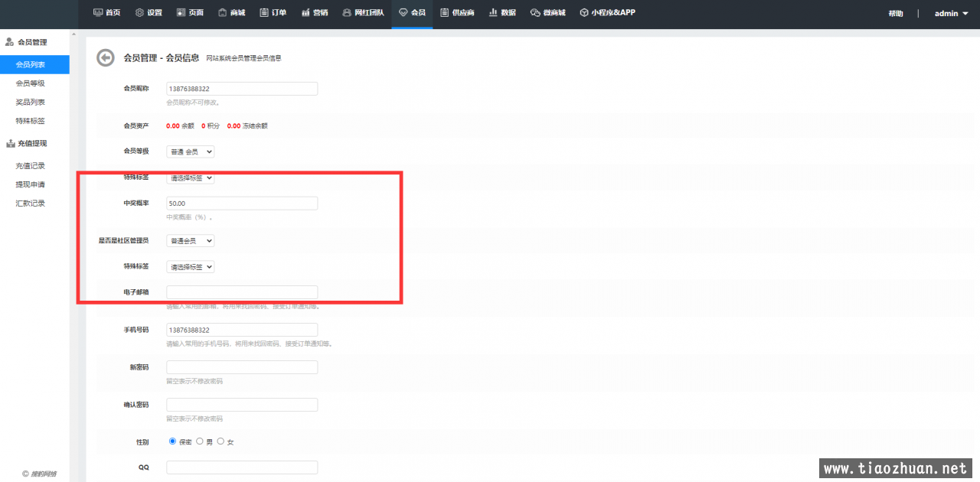The height and width of the screenshot is (482, 980).
Task: Open the 供应商 top menu
Action: point(457,13)
